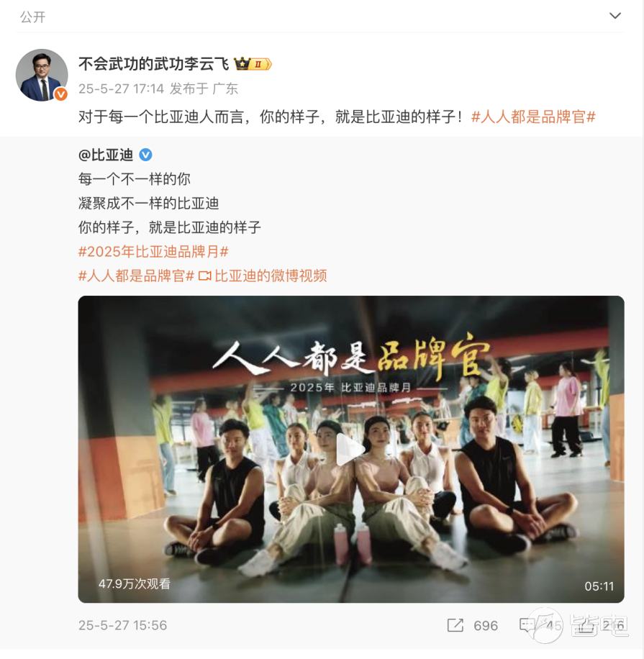This screenshot has height=659, width=644.
Task: Click the orange V badge on avatar
Action: coord(61,94)
